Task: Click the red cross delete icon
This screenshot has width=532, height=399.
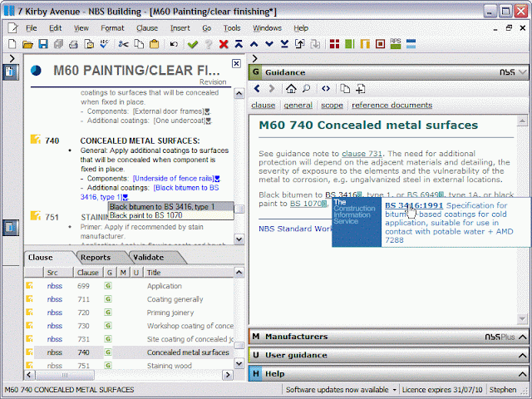Action: pos(224,44)
